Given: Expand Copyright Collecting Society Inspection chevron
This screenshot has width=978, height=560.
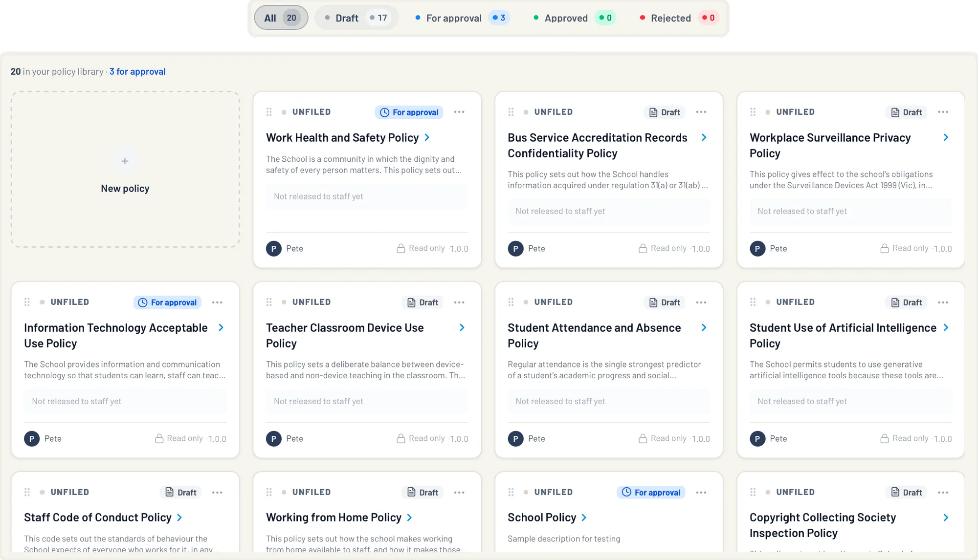Looking at the screenshot, I should (946, 518).
